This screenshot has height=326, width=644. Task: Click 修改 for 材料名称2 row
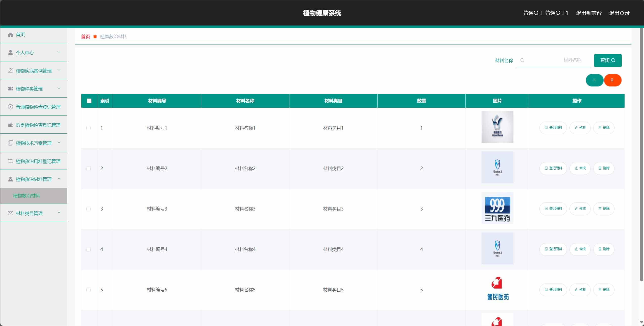[580, 168]
